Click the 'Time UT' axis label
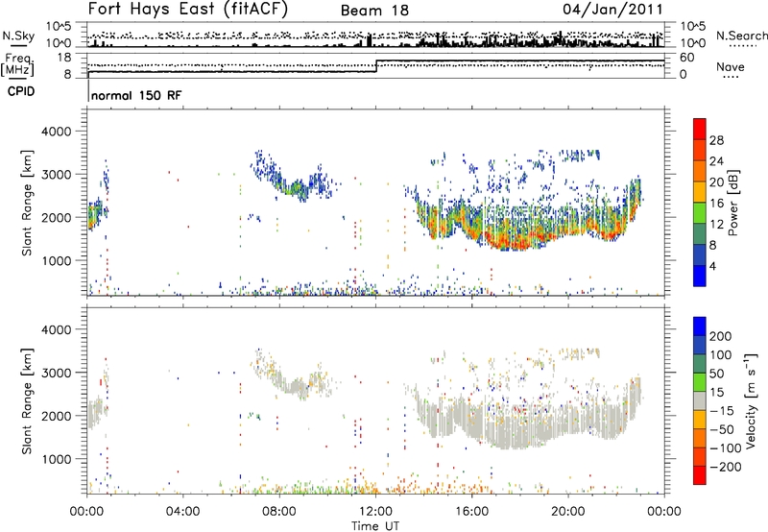Screen dimensions: 768x532 tap(375, 526)
